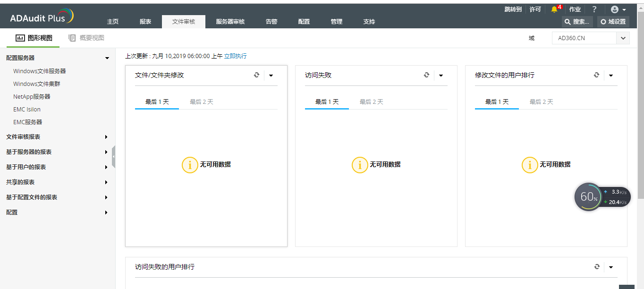
Task: Collapse the left sidebar with handle arrow
Action: click(x=114, y=157)
